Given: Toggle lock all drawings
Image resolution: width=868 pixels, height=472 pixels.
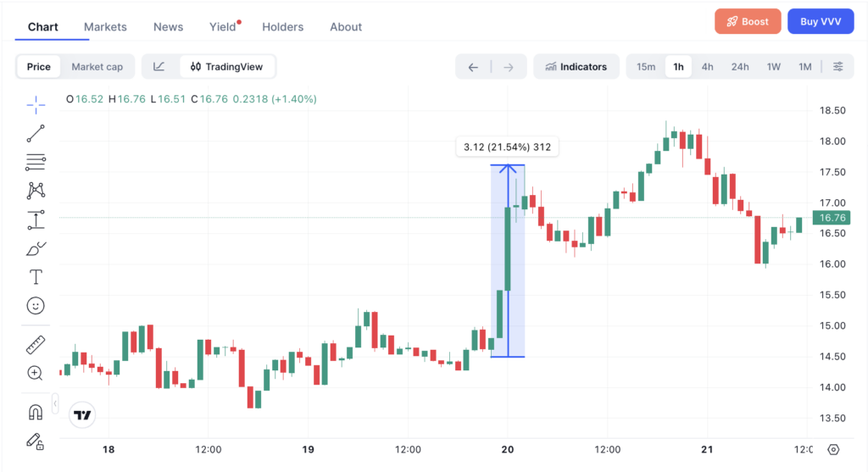Looking at the screenshot, I should pos(36,441).
